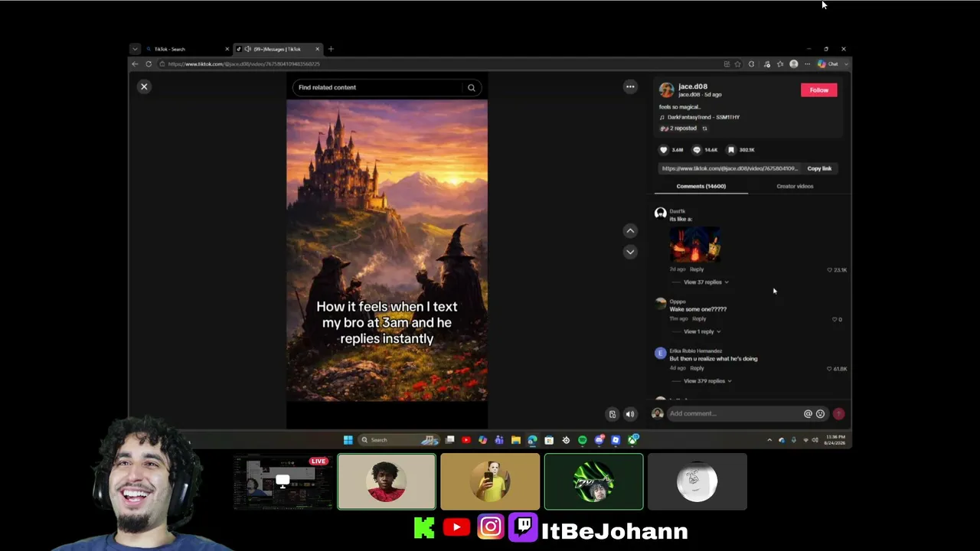
Task: Open Microsoft Store from the taskbar
Action: click(549, 440)
